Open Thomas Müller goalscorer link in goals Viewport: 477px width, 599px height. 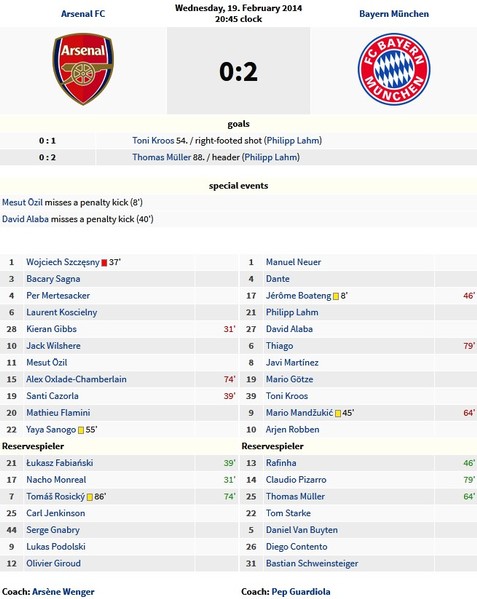[x=162, y=157]
